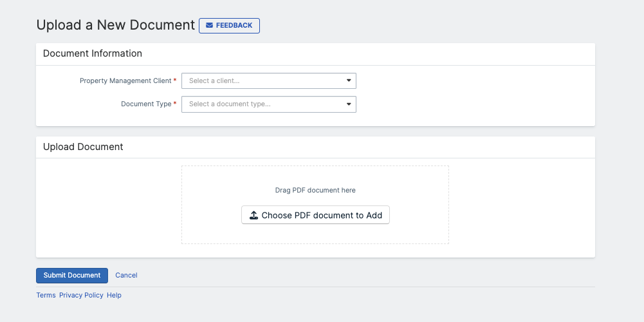
Task: Click the Feedback button
Action: coord(229,26)
